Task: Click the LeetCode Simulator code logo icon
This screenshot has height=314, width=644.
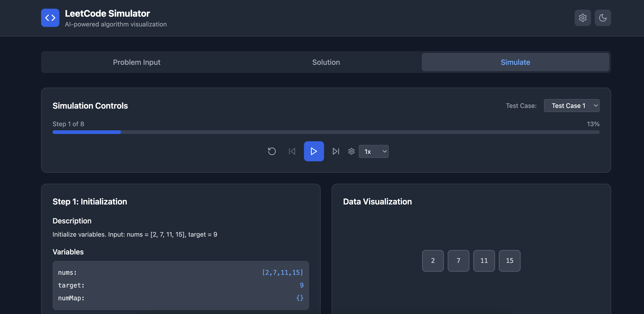Action: [50, 18]
